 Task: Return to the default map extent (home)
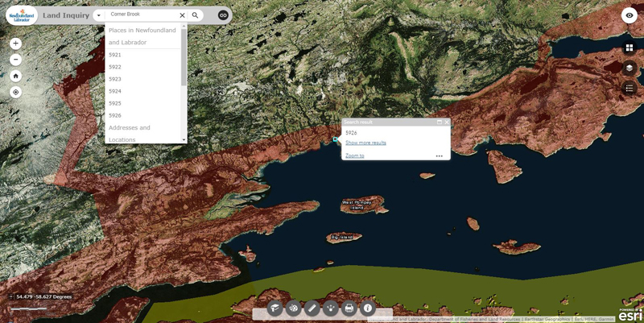pyautogui.click(x=15, y=76)
